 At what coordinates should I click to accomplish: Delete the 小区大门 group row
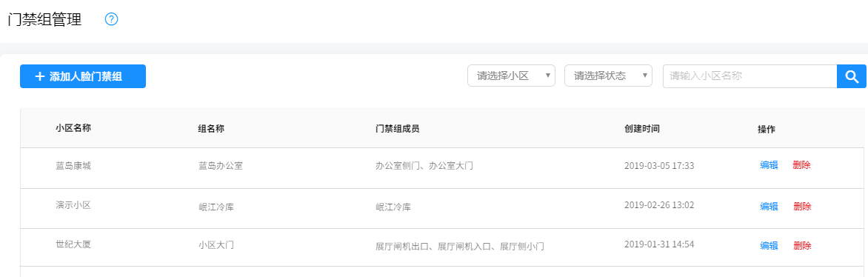[x=802, y=246]
